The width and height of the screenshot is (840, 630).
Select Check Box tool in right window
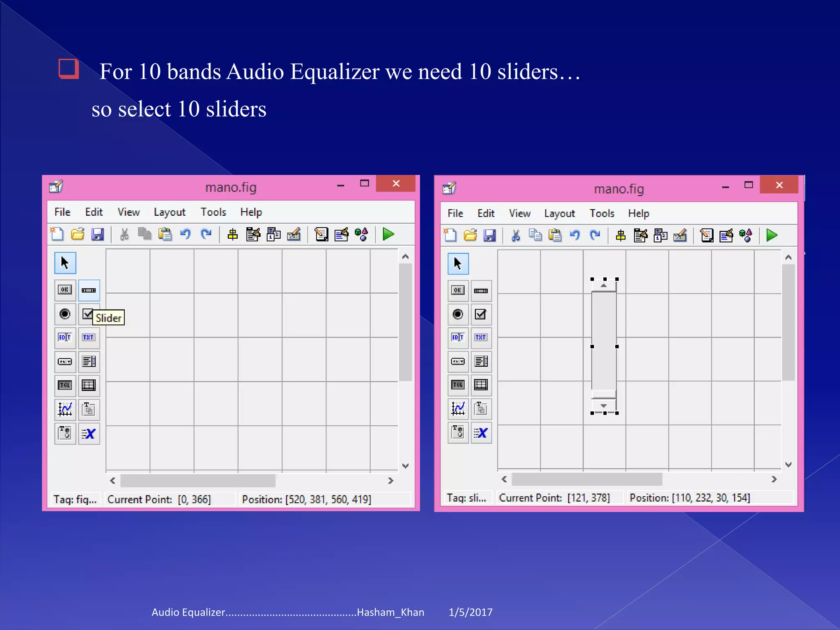[481, 314]
